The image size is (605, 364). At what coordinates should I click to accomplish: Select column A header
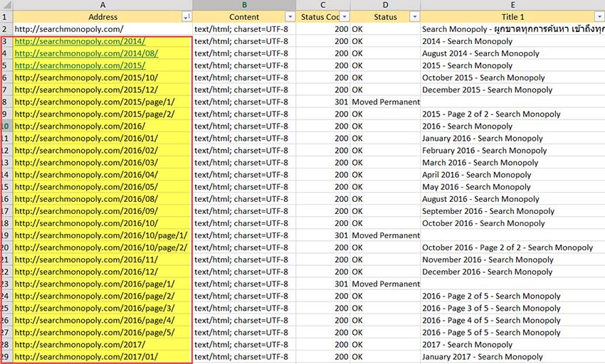102,5
